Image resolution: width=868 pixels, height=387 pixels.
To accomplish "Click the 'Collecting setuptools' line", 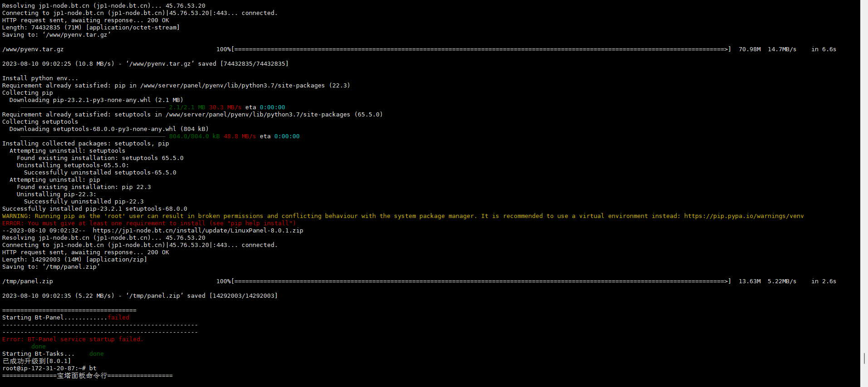I will point(40,122).
